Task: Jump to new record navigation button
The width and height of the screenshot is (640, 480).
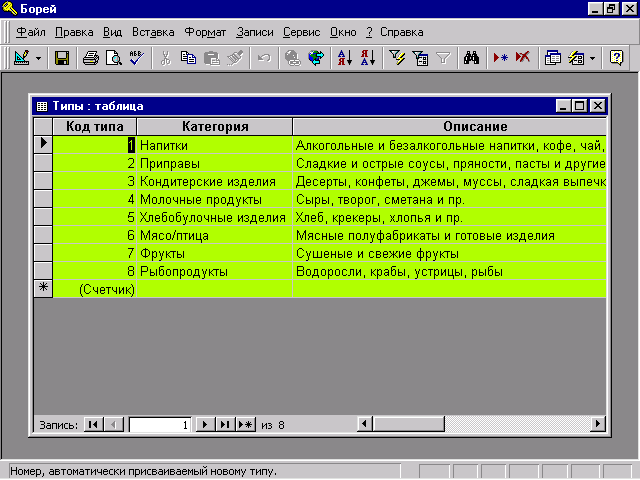Action: pyautogui.click(x=246, y=424)
